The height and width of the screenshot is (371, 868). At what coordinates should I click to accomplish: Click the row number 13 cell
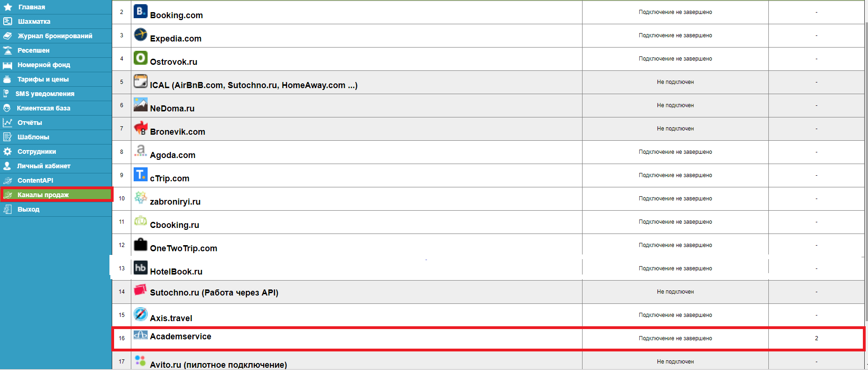122,268
